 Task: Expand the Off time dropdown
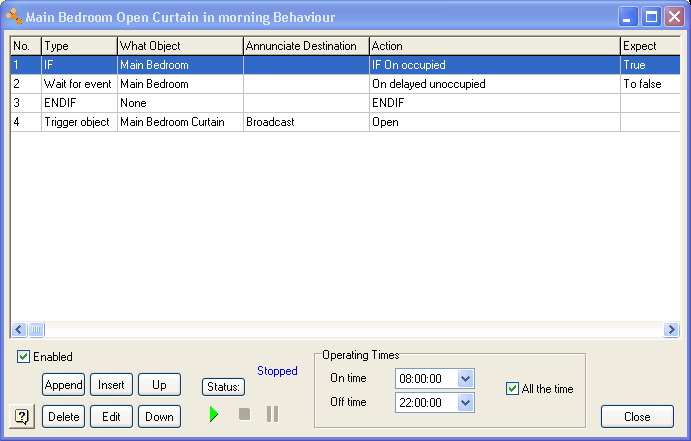[x=465, y=402]
